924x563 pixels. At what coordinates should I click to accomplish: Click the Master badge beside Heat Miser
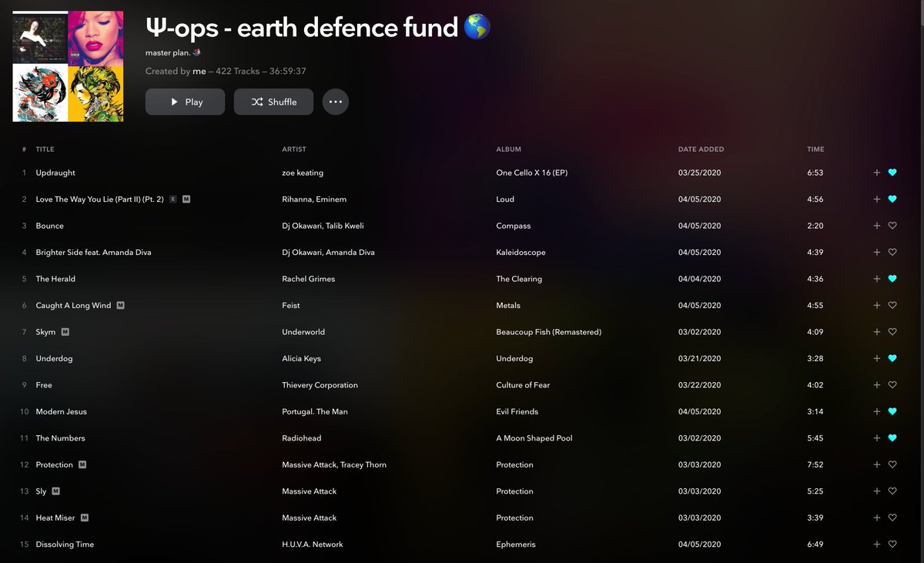pos(85,518)
